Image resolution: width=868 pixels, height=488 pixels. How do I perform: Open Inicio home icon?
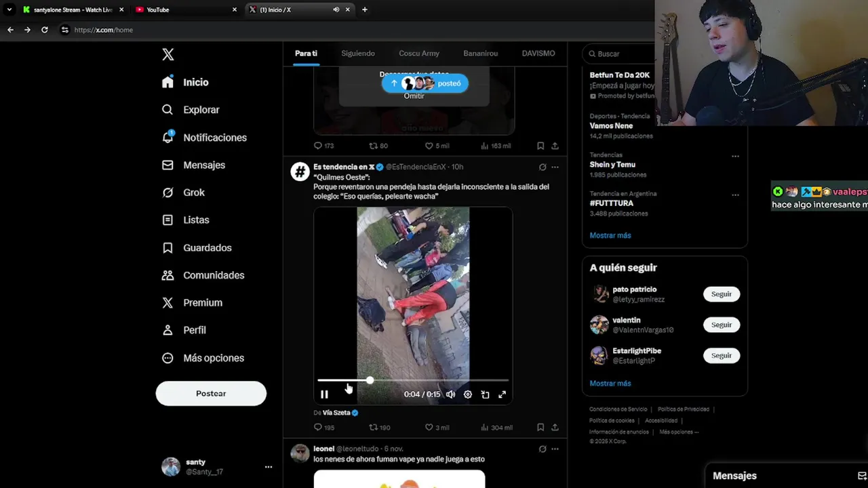click(167, 82)
